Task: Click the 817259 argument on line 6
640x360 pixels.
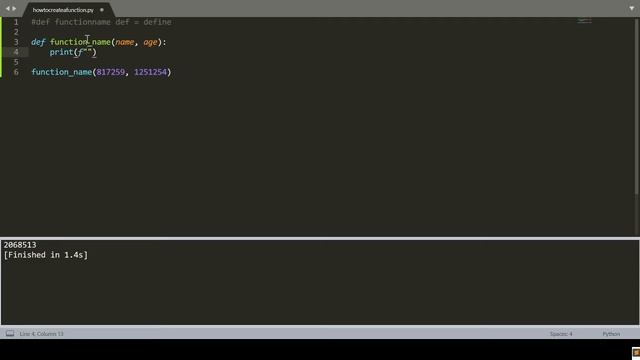Action: coord(111,72)
